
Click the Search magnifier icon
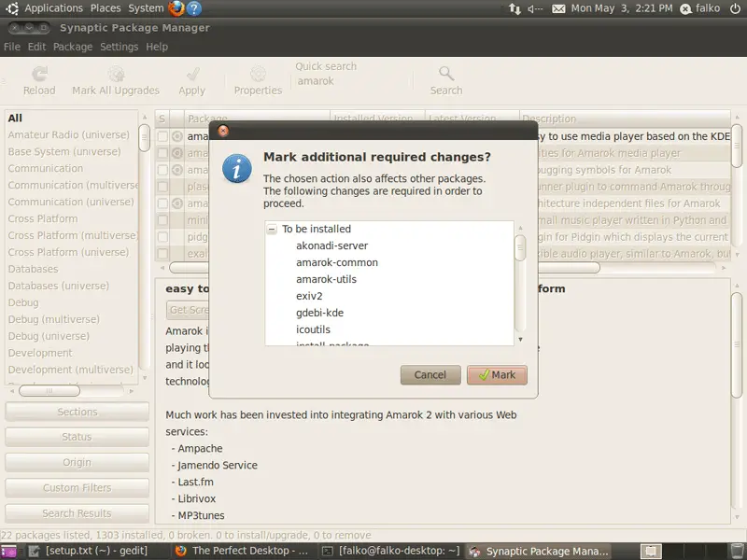point(446,74)
